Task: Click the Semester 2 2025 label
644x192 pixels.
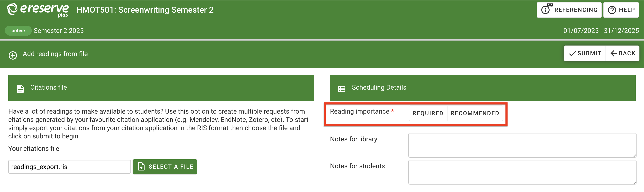Action: (59, 30)
